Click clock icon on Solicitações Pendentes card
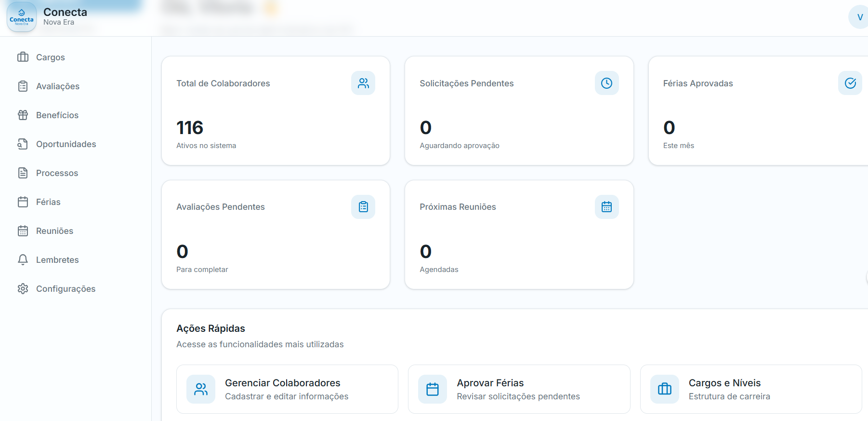The image size is (868, 421). click(607, 83)
